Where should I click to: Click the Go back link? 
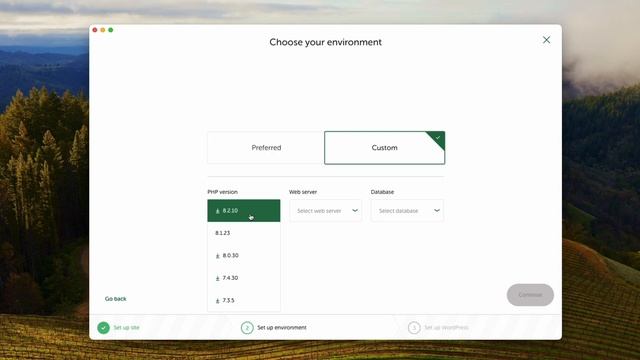pos(116,299)
